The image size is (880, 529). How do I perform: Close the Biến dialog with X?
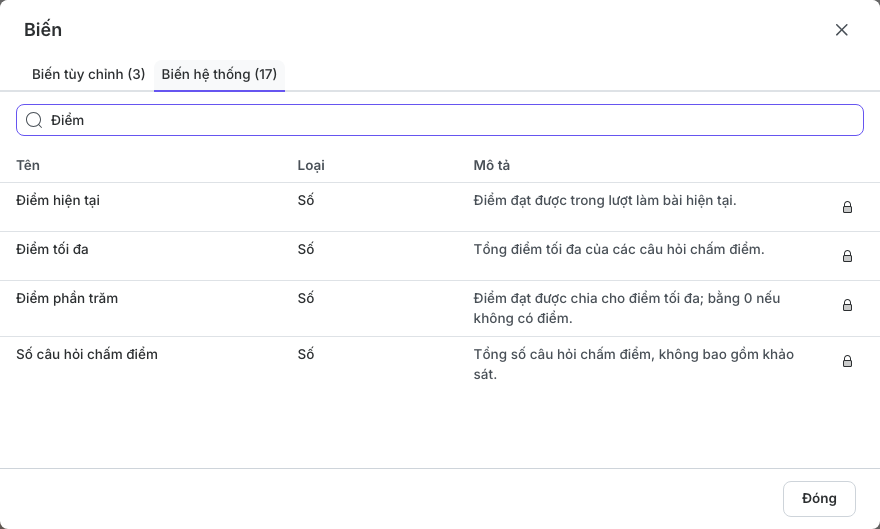click(841, 30)
